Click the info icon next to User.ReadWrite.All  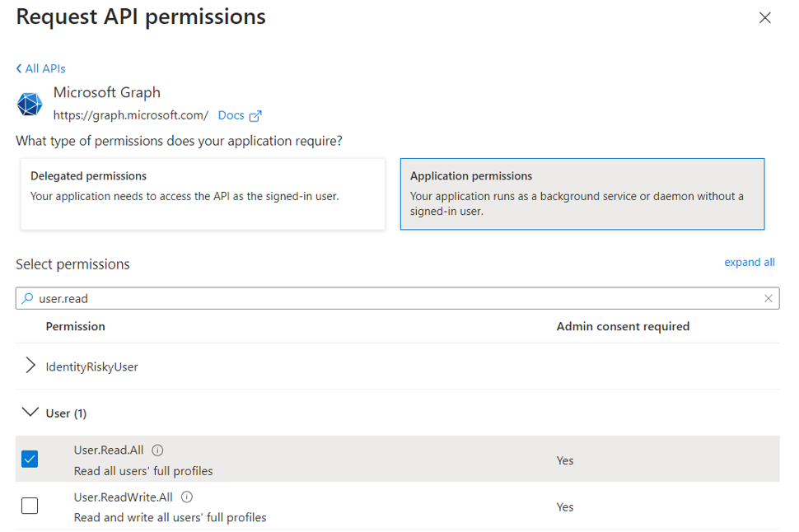click(187, 497)
